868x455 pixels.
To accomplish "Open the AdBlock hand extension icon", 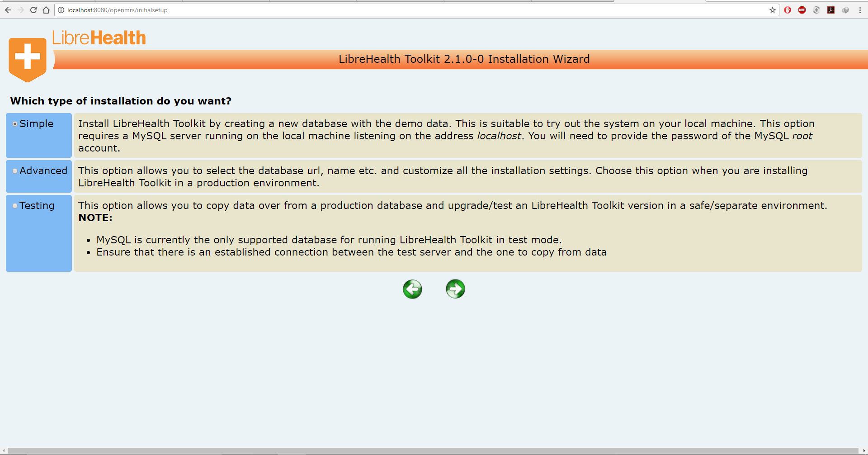I will point(788,10).
